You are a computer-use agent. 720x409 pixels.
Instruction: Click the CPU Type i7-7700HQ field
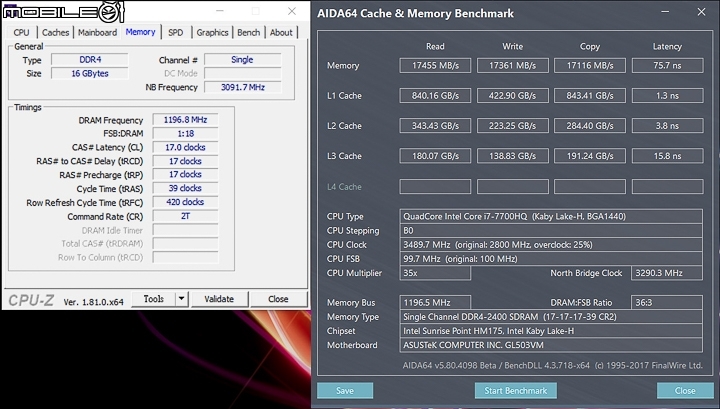[551, 216]
